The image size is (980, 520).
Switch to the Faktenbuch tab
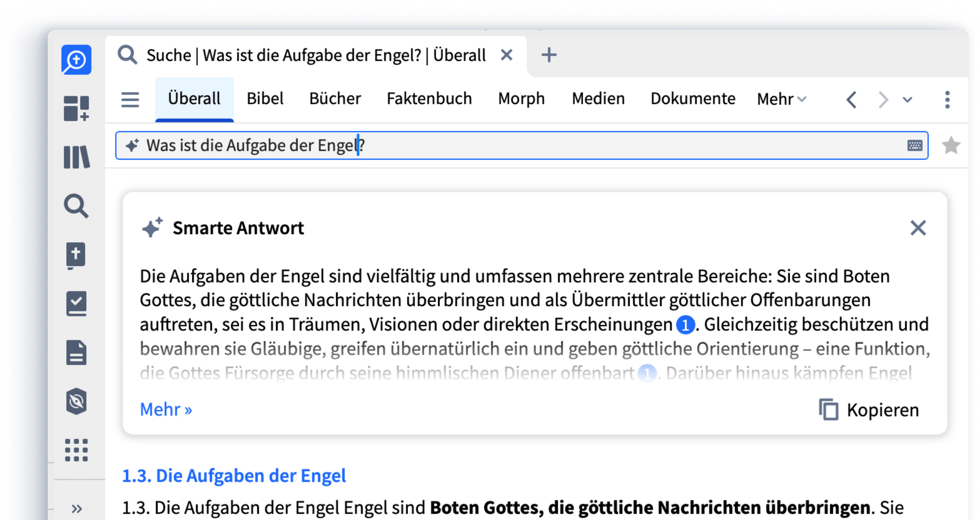click(429, 99)
